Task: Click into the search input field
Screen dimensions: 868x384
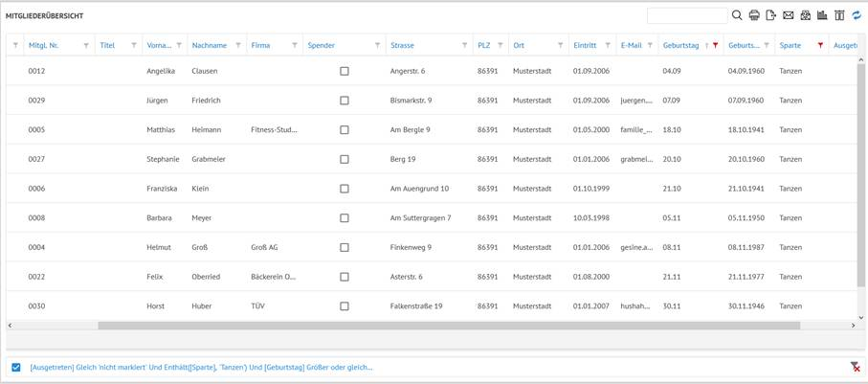Action: (x=686, y=15)
